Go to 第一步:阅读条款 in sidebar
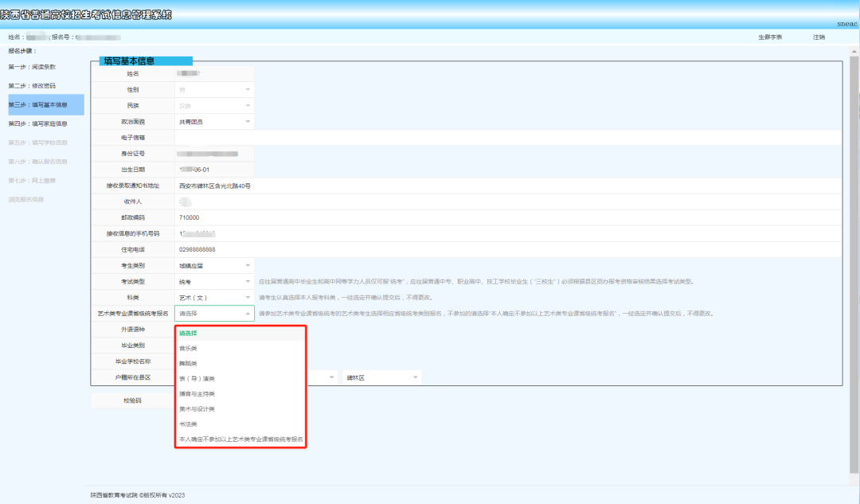The image size is (860, 504). pos(32,67)
